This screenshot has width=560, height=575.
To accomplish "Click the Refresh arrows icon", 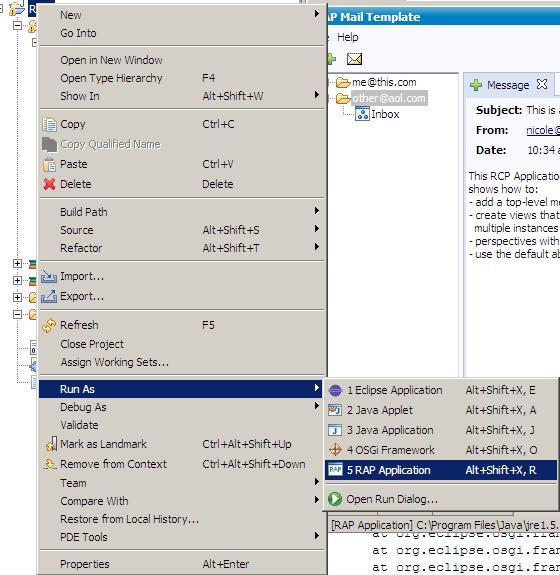I will click(x=49, y=325).
